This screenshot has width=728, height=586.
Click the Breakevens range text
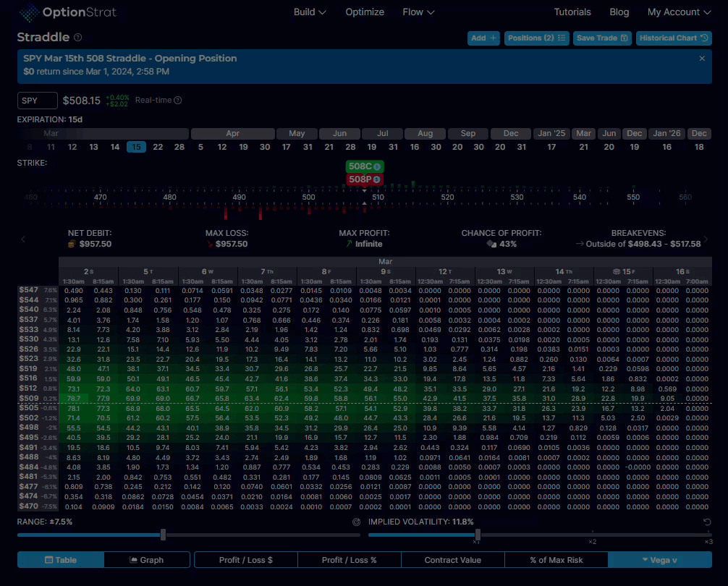pyautogui.click(x=643, y=244)
